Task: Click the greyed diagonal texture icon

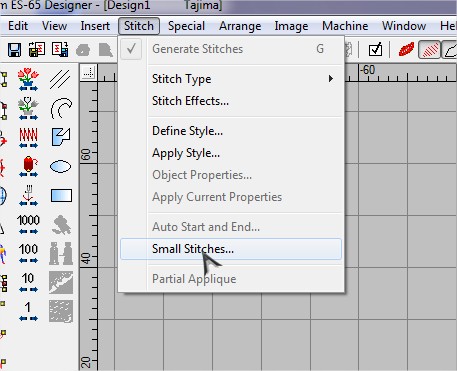Action: click(x=61, y=282)
